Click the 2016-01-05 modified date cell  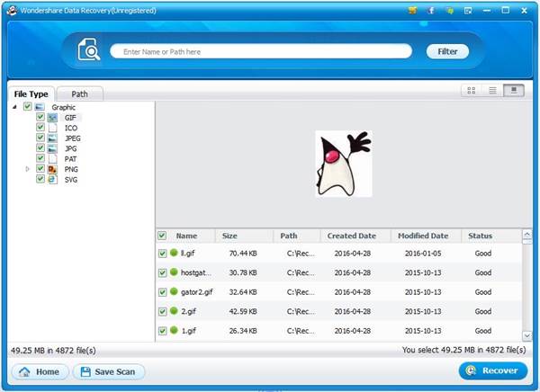point(423,254)
